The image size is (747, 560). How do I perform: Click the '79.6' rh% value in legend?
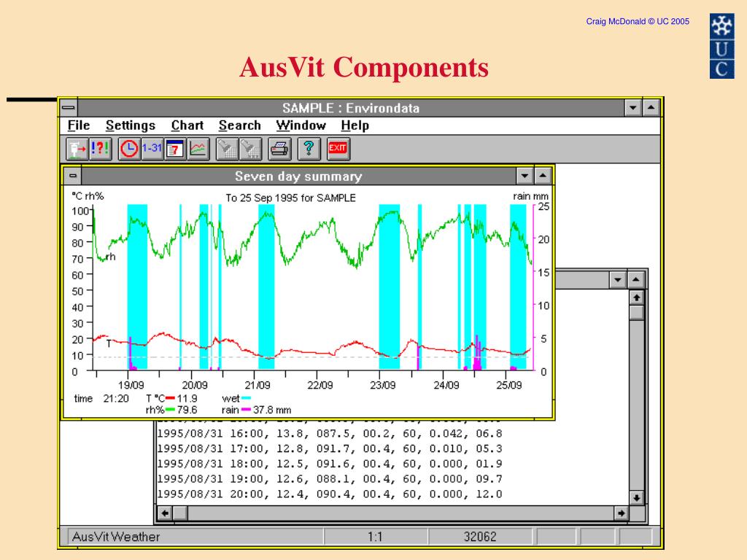(187, 410)
